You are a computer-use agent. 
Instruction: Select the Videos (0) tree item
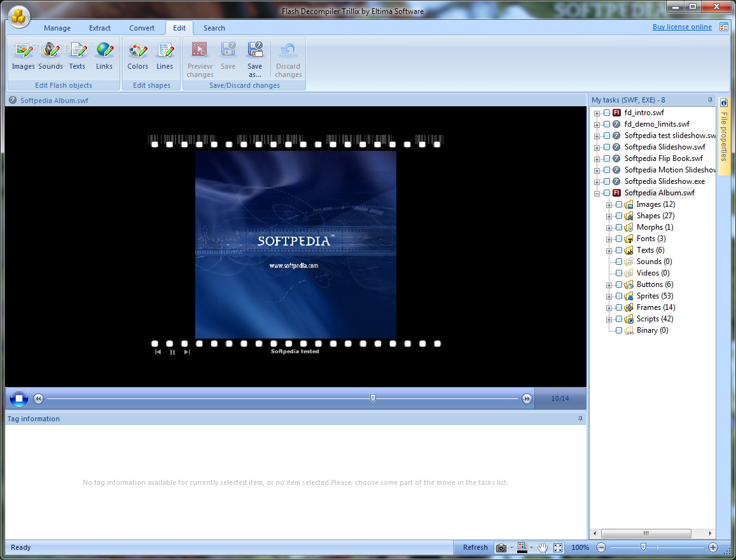(653, 273)
